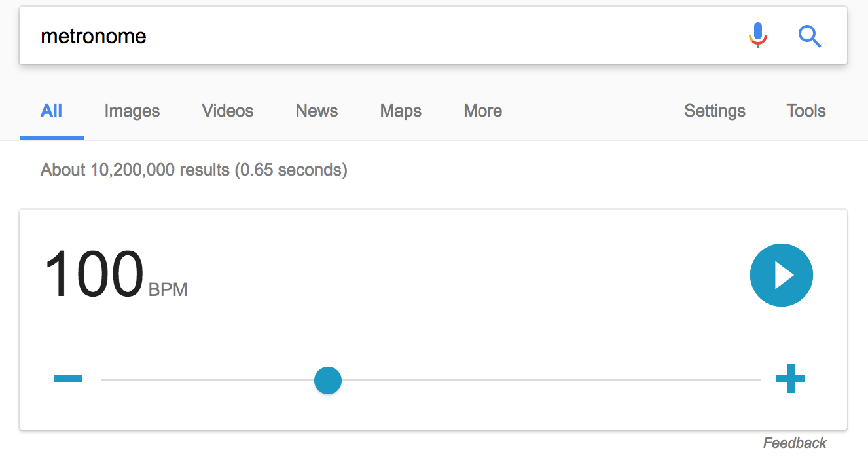Decrease tempo with the minus icon
Viewport: 868px width, 465px height.
(x=68, y=379)
